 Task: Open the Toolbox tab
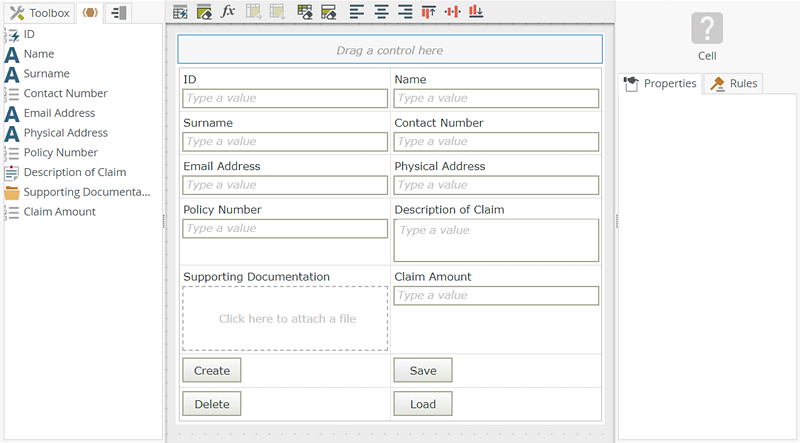tap(39, 13)
